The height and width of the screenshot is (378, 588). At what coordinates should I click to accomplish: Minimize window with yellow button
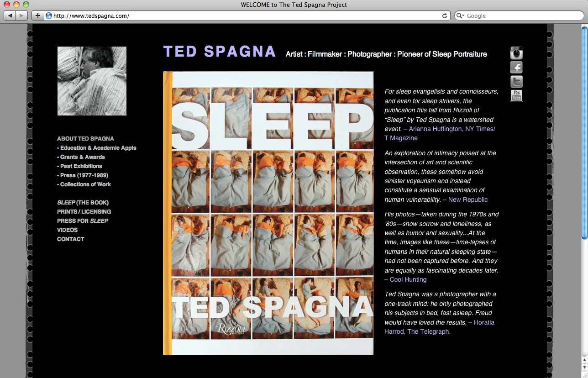point(16,5)
